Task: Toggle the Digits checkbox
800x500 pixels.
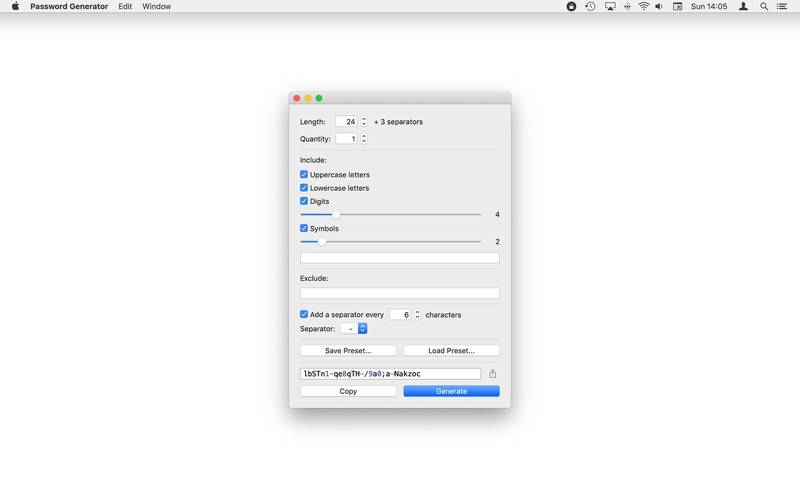Action: [304, 201]
